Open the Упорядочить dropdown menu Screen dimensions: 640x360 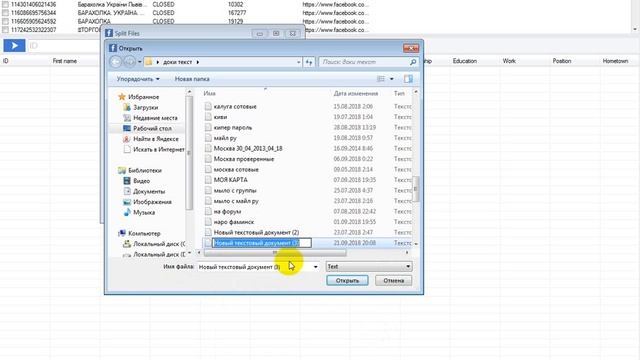click(x=138, y=79)
